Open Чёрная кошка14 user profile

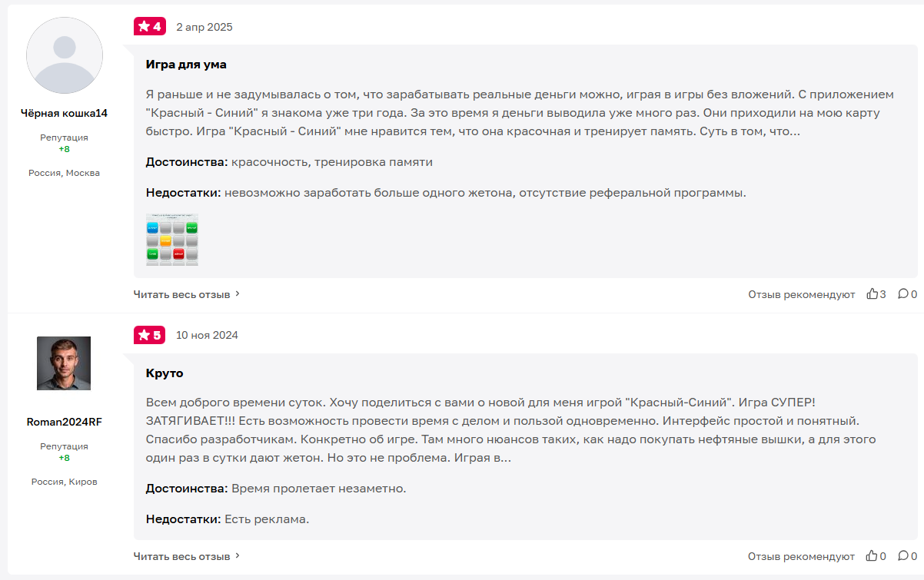point(64,113)
